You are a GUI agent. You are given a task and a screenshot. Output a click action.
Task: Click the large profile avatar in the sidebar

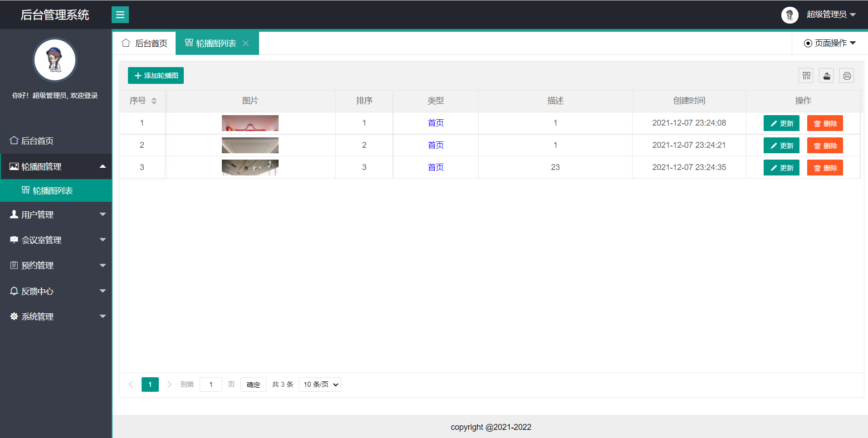[55, 60]
